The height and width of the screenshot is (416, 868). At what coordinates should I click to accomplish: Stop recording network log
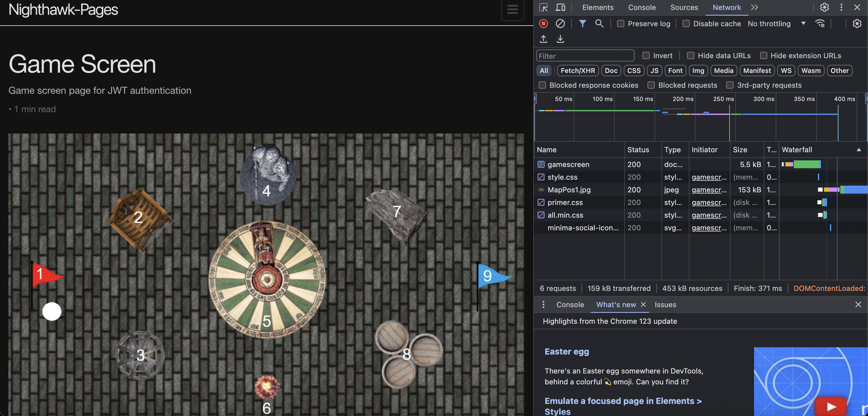click(x=543, y=24)
